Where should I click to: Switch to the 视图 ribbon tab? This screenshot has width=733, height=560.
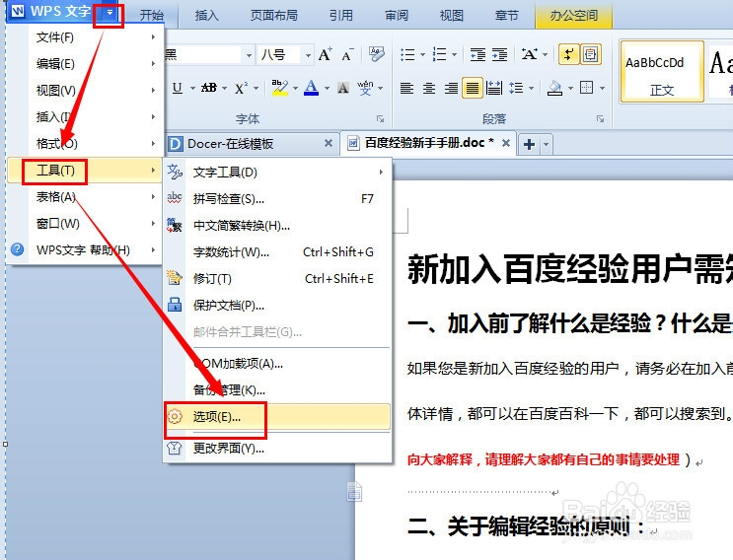pyautogui.click(x=451, y=16)
